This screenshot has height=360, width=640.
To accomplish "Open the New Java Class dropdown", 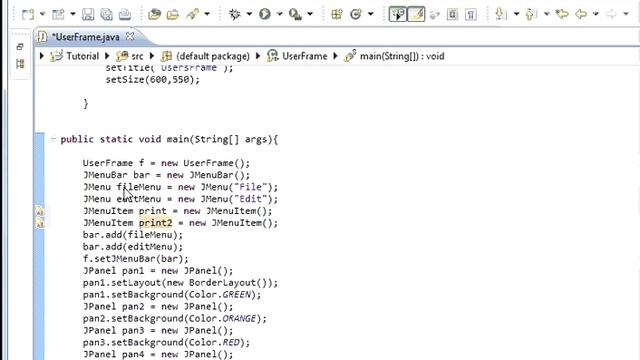I will pos(371,14).
